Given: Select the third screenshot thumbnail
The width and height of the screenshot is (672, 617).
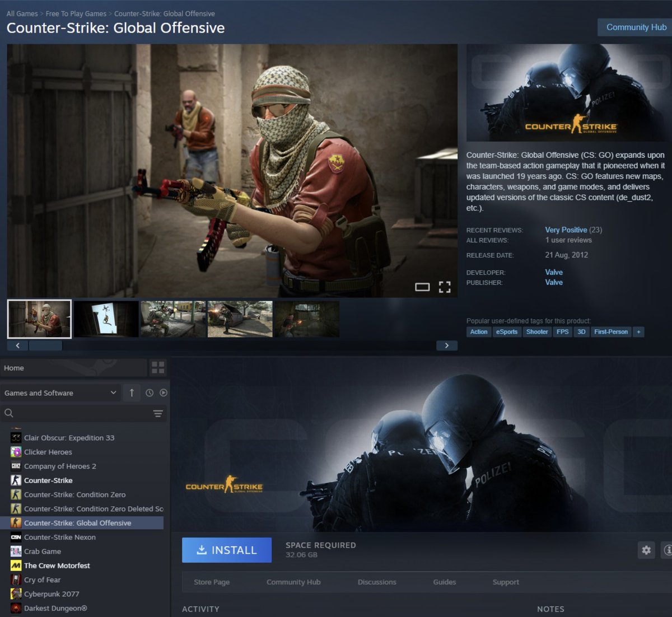Looking at the screenshot, I should (x=173, y=319).
